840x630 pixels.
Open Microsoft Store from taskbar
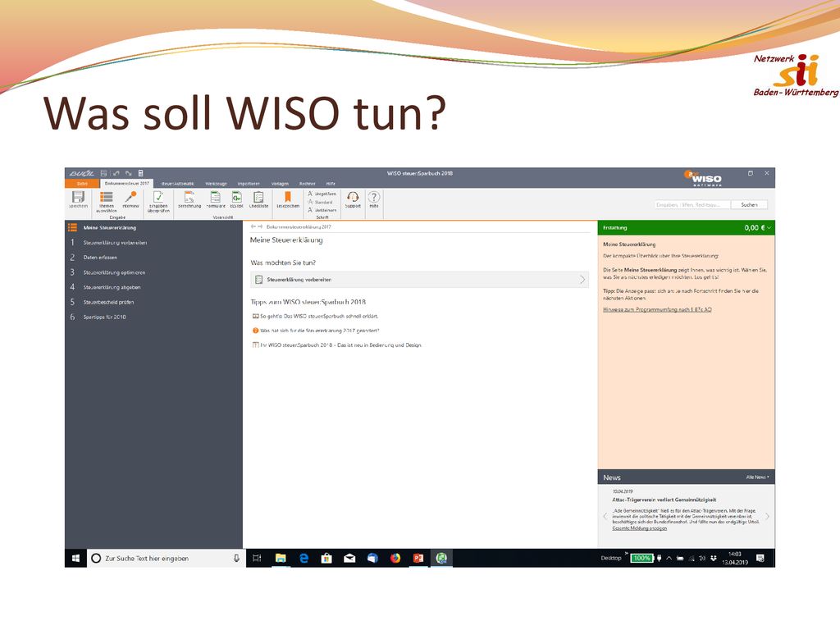pyautogui.click(x=326, y=558)
